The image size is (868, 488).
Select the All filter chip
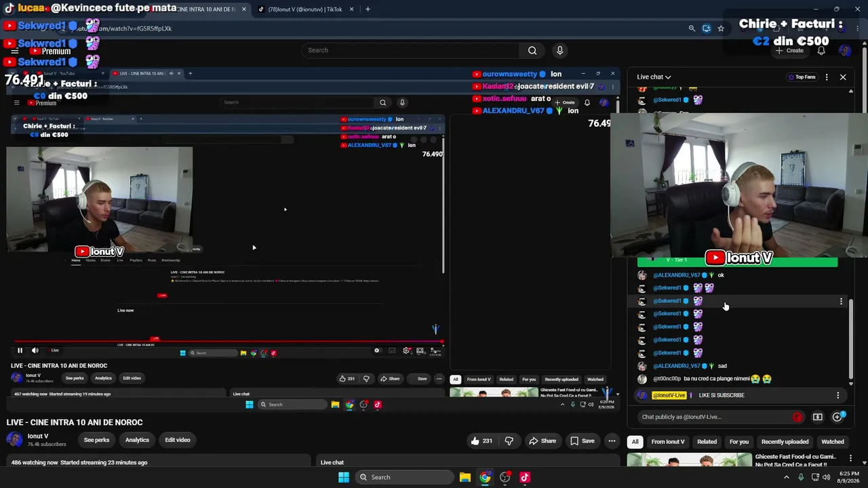pos(635,442)
